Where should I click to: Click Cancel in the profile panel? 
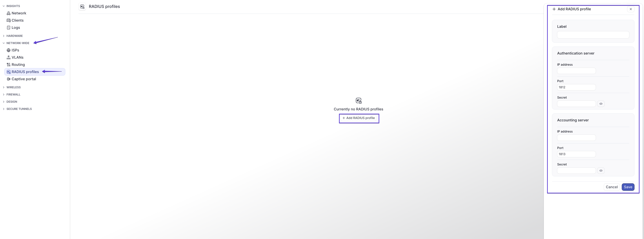612,187
